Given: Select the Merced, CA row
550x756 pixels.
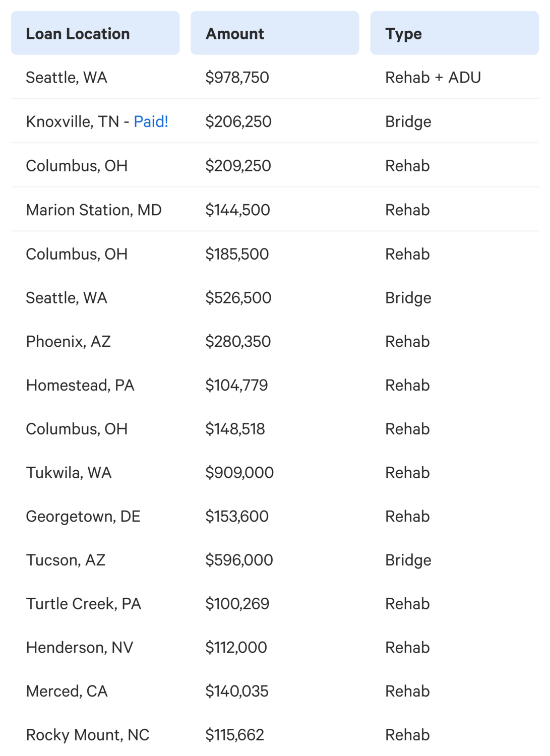Looking at the screenshot, I should (x=275, y=691).
